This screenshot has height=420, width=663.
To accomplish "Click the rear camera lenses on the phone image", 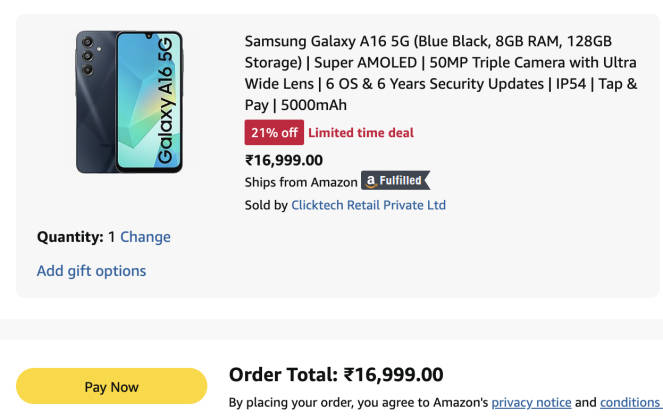I will point(89,56).
